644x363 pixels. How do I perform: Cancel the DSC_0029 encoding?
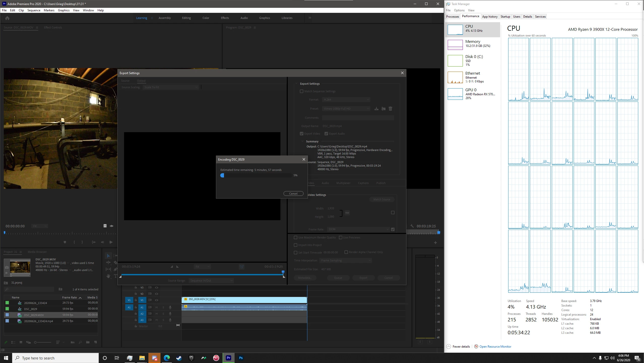coord(293,194)
